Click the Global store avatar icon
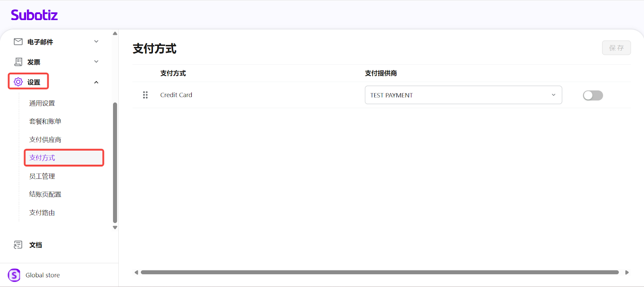 [x=14, y=275]
